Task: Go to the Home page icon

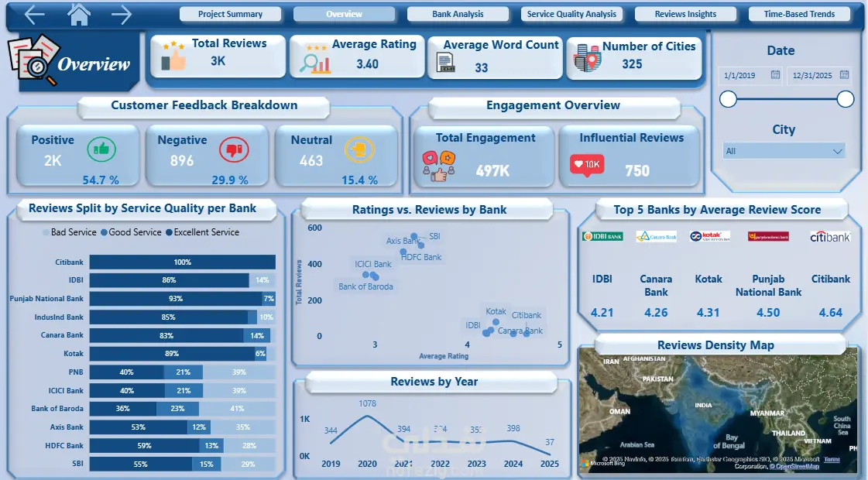Action: (x=79, y=15)
